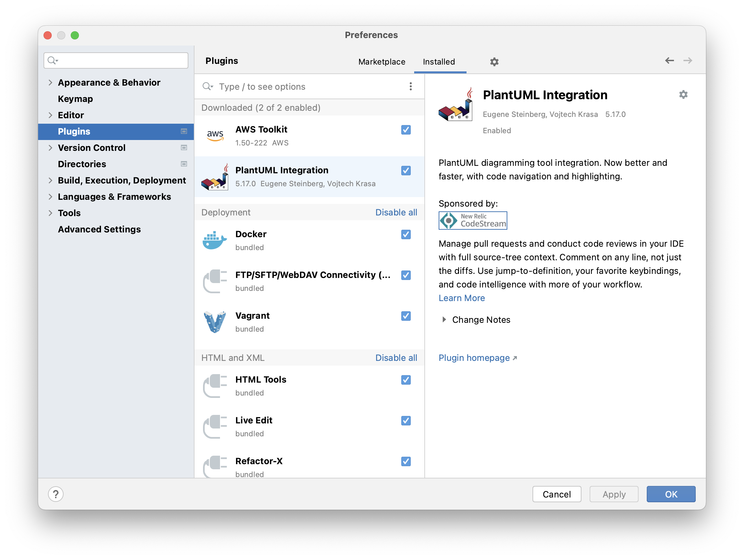Expand the Change Notes section
Viewport: 744px width, 560px height.
tap(481, 319)
